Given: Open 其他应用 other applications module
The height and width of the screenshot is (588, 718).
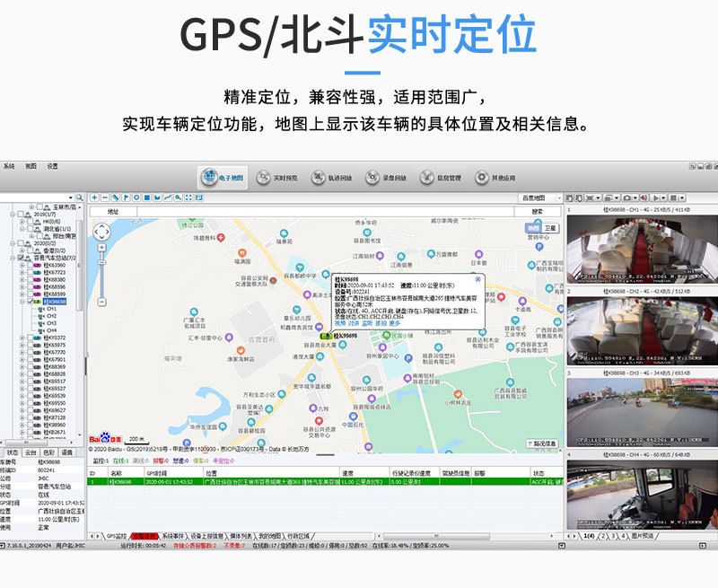Looking at the screenshot, I should (495, 178).
